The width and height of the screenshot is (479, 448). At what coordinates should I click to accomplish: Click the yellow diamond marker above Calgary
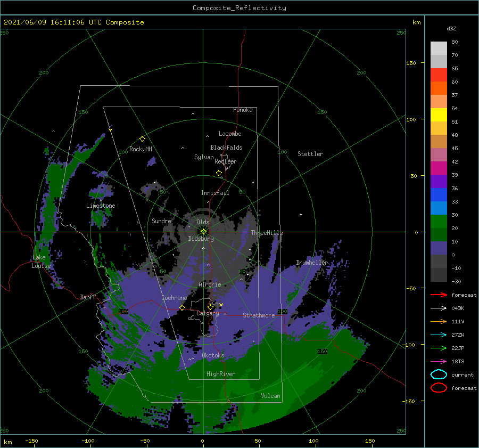[210, 307]
